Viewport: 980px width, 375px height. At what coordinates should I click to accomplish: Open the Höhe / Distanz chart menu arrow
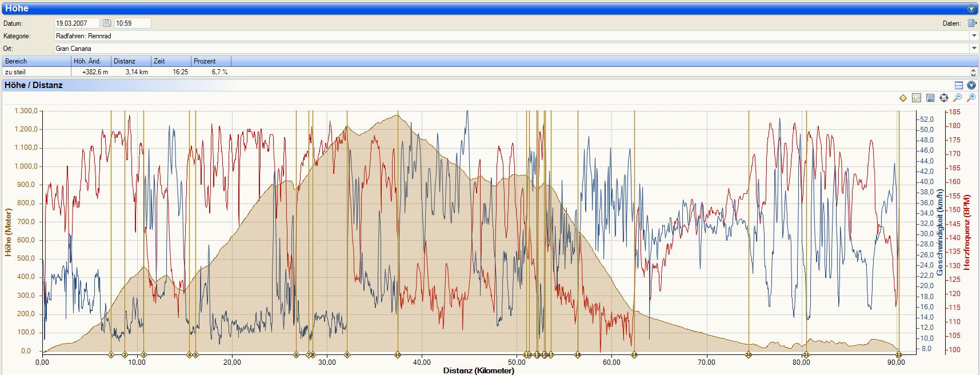tap(971, 85)
